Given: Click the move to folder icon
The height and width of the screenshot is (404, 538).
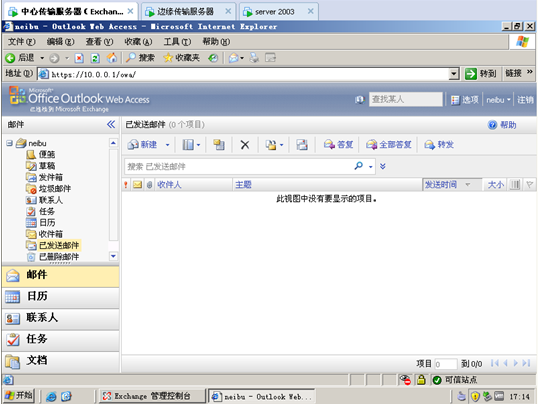Looking at the screenshot, I should click(219, 145).
